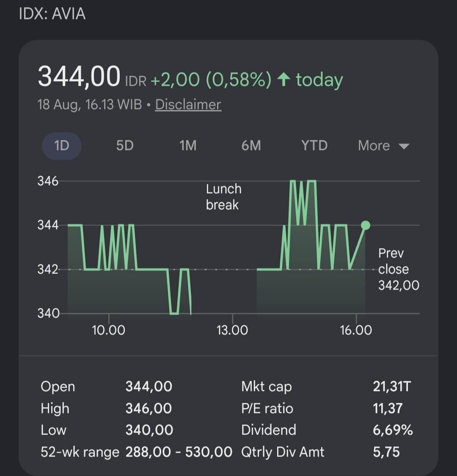Click the Mkt cap value 21,31T
Screen dimensions: 457x476
point(392,387)
